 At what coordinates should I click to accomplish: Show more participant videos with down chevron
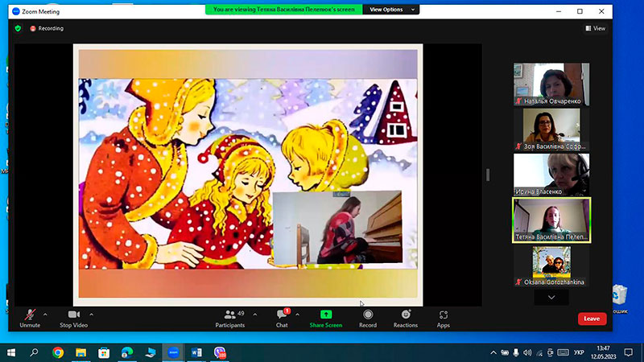(x=551, y=297)
